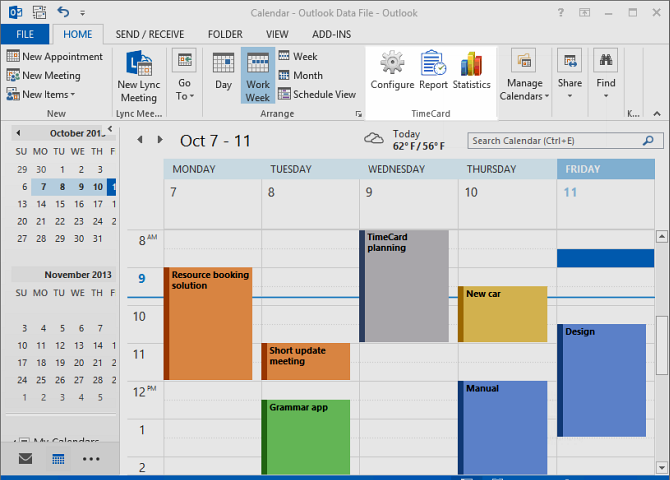Select the TimeCard planning appointment

pyautogui.click(x=404, y=286)
